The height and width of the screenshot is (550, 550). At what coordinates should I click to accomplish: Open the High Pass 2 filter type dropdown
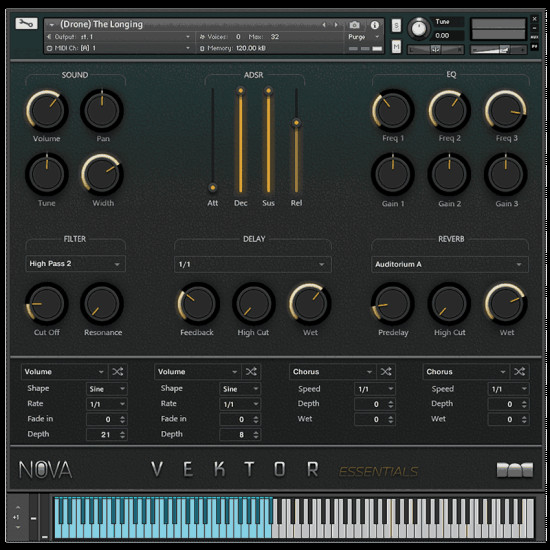75,264
